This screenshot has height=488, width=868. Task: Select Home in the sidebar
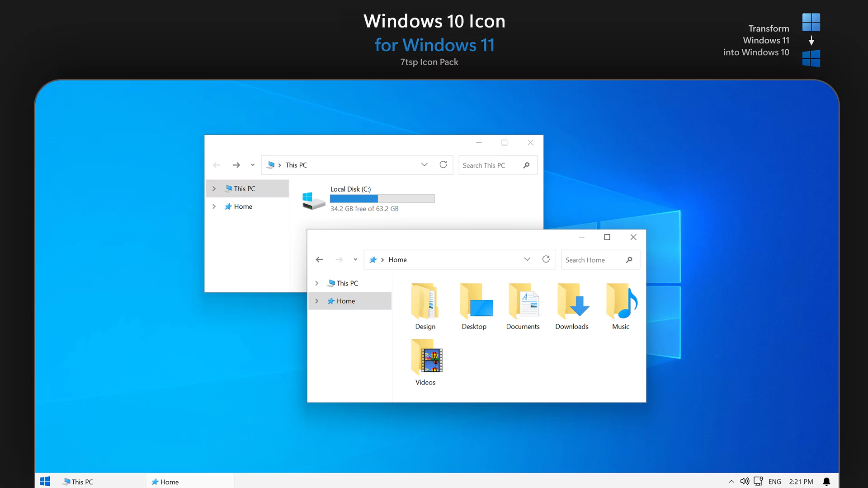(x=345, y=301)
